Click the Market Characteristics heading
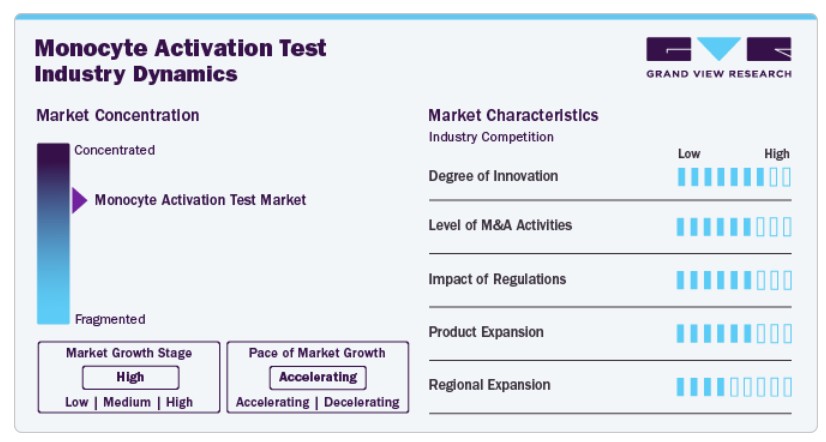Image resolution: width=826 pixels, height=442 pixels. tap(513, 115)
